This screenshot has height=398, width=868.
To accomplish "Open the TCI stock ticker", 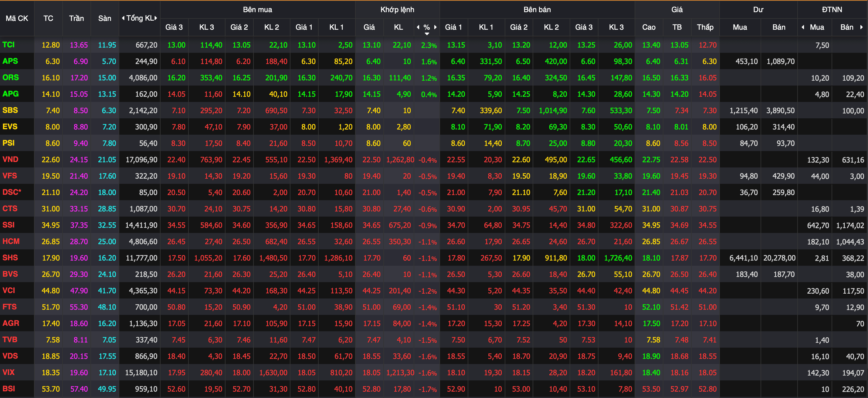I will coord(8,45).
